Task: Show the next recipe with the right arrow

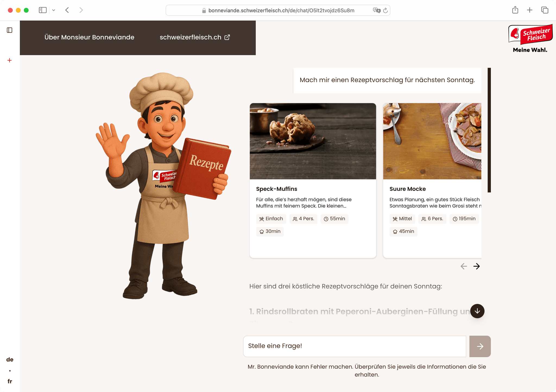Action: point(477,266)
